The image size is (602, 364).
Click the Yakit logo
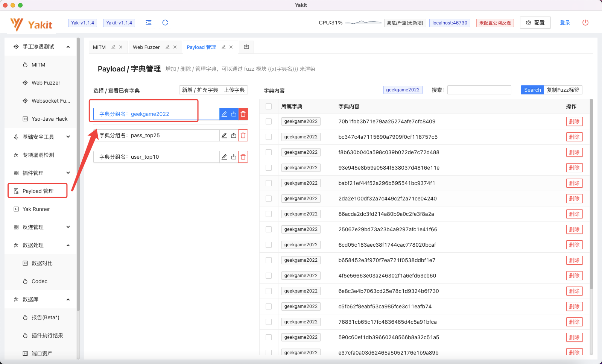click(31, 24)
